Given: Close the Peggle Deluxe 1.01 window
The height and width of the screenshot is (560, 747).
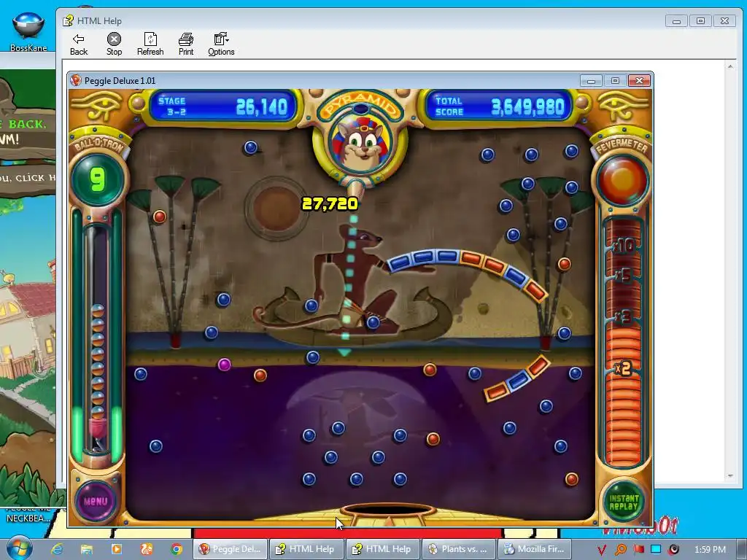Looking at the screenshot, I should pyautogui.click(x=639, y=81).
